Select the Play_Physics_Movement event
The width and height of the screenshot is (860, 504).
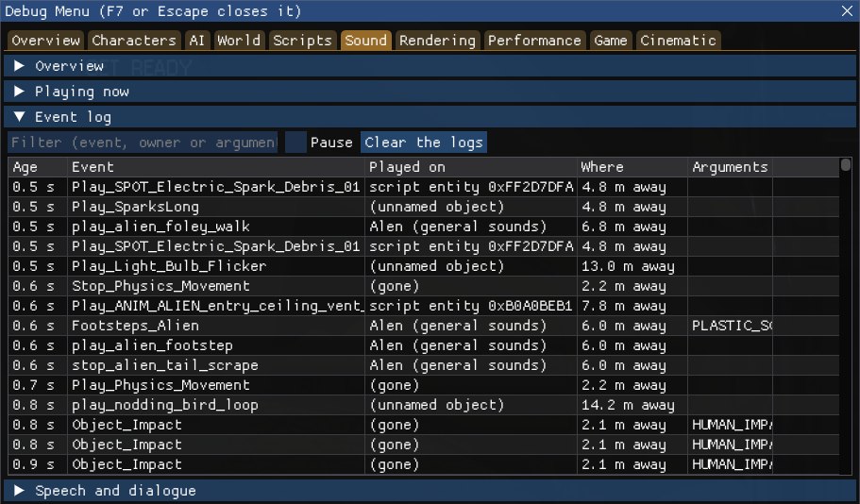[x=424, y=385]
